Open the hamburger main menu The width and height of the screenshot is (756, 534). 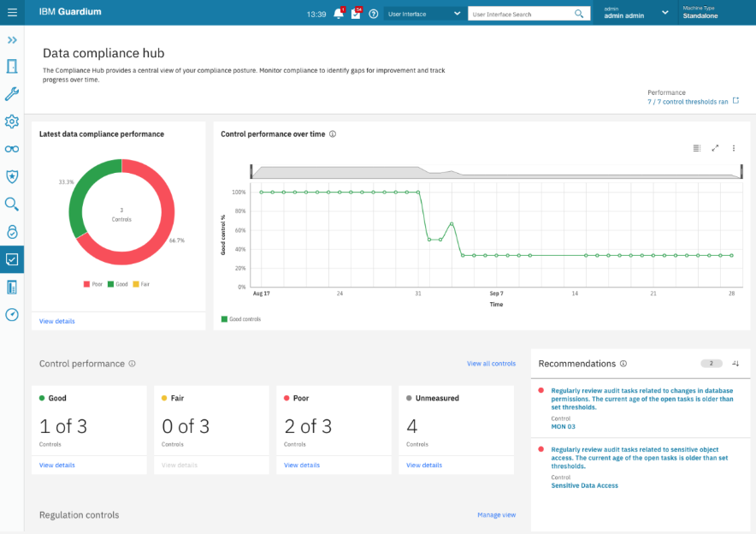click(x=12, y=13)
